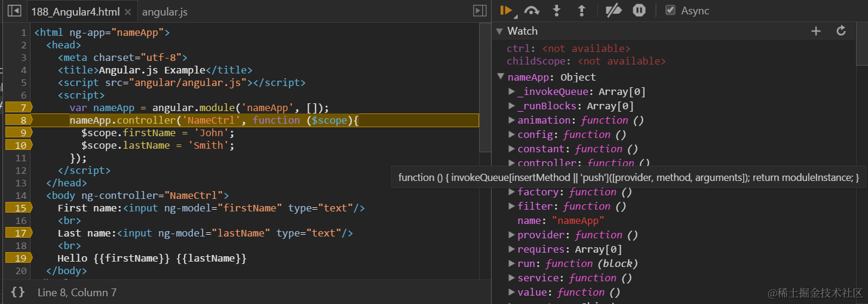Toggle the breakpoint on line 8
Viewport: 868px width, 304px height.
tap(18, 120)
